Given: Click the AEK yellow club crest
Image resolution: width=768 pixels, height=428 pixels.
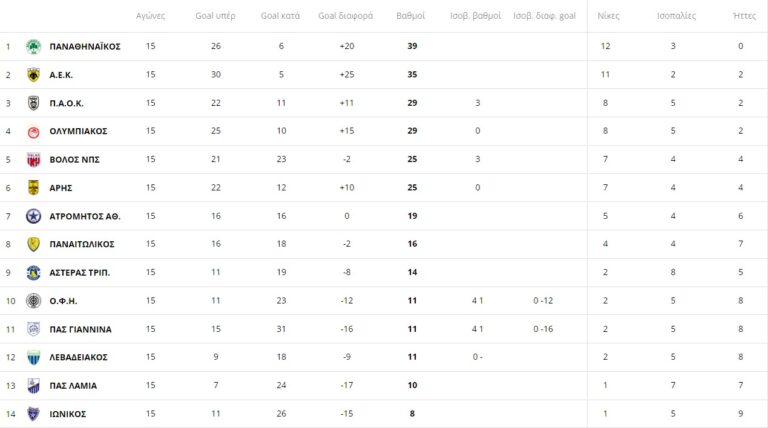Looking at the screenshot, I should (33, 74).
